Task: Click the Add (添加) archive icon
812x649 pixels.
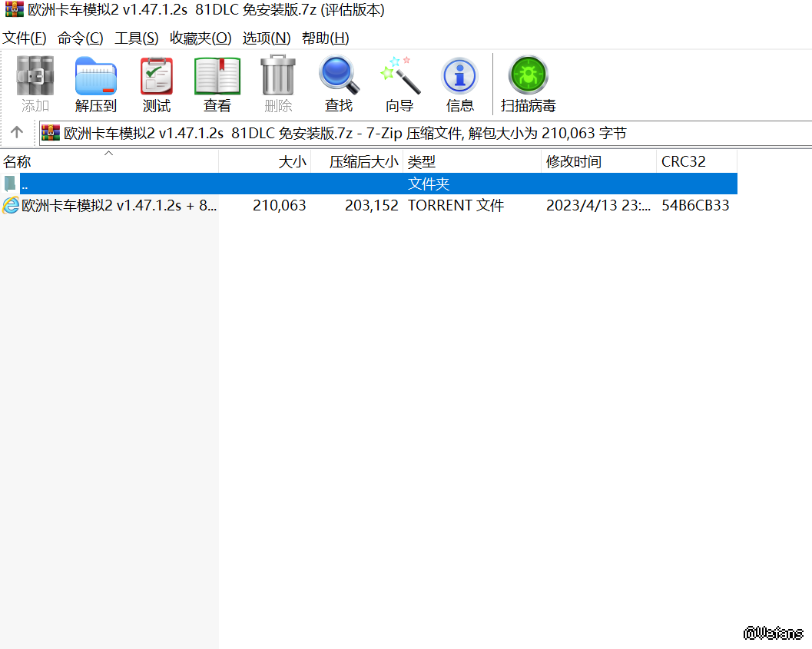Action: [35, 78]
